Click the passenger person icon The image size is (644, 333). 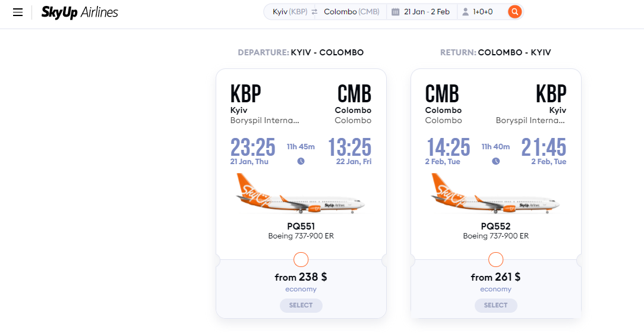click(x=465, y=12)
